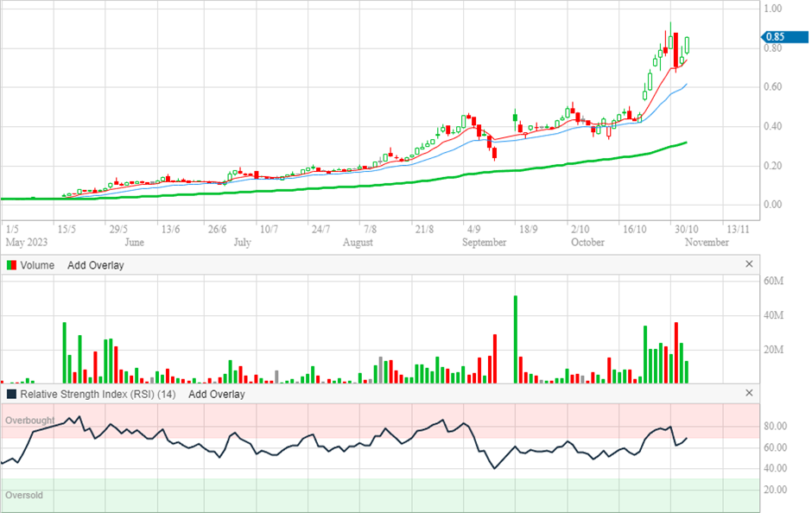Screen dimensions: 812x513
Task: Click the May 2023 date axis label
Action: click(25, 243)
